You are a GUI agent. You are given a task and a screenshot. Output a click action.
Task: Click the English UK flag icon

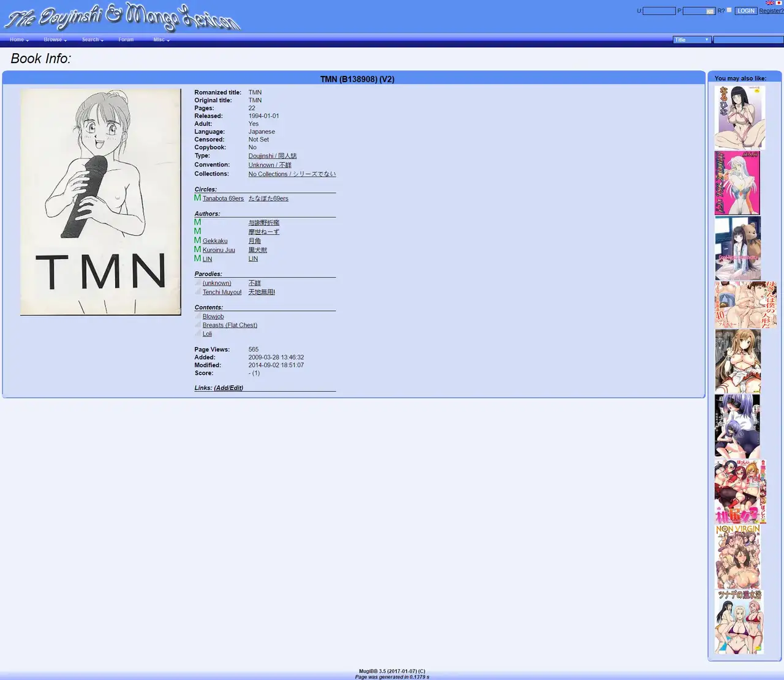pyautogui.click(x=769, y=3)
